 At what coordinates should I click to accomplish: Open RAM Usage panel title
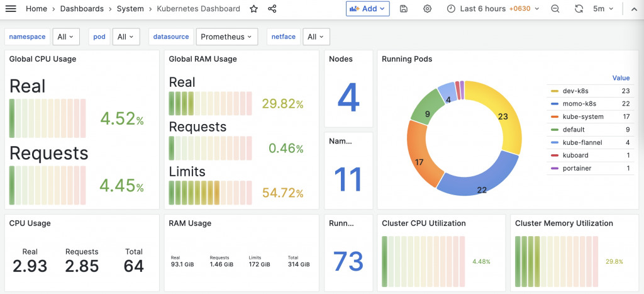tap(190, 223)
